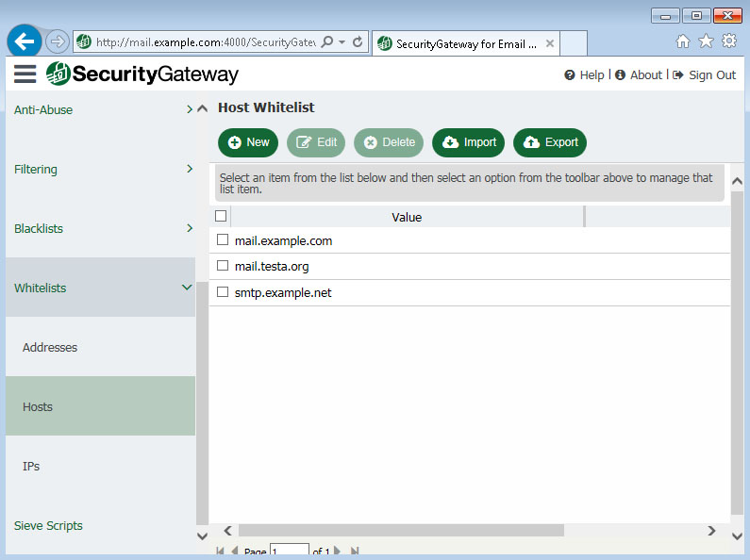Sort by the Value column header
This screenshot has height=560, width=750.
407,217
